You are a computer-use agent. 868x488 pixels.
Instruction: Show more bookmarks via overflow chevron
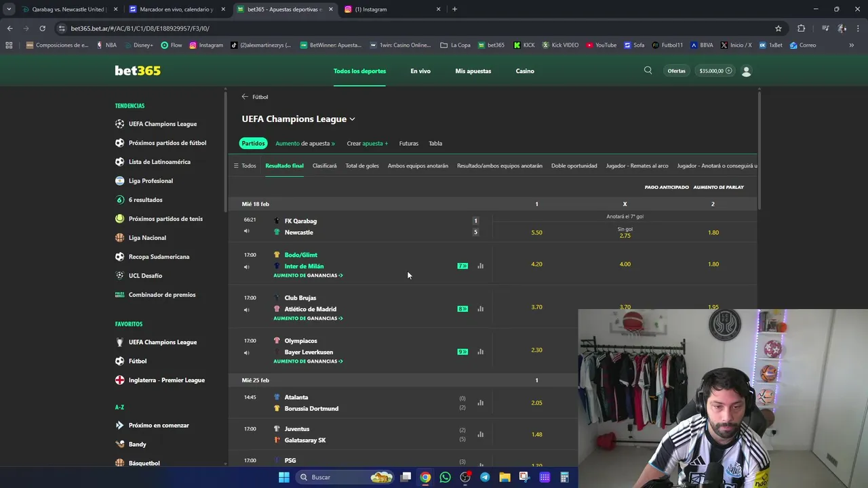point(851,45)
